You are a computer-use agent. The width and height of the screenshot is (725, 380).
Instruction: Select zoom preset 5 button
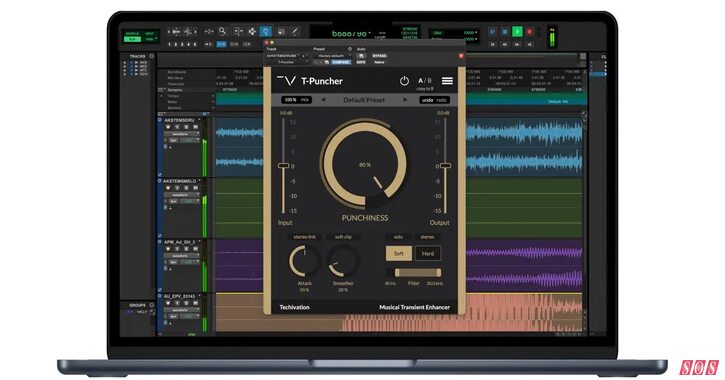tap(195, 44)
